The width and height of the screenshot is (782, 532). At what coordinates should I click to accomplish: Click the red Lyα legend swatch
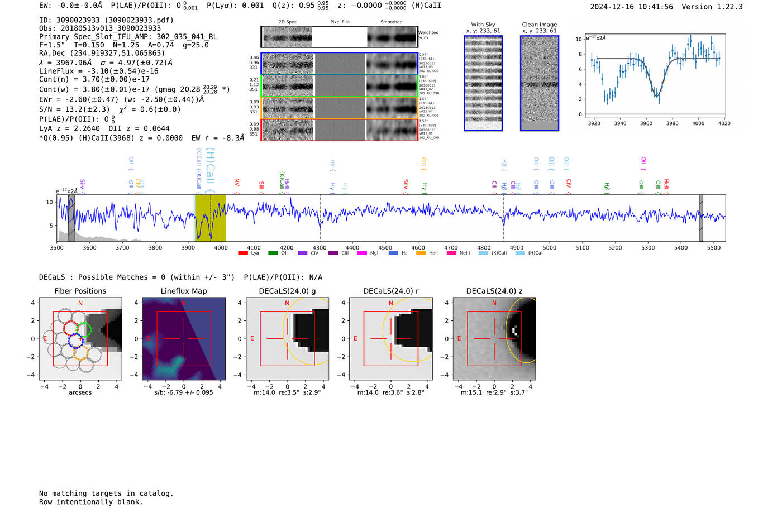click(x=242, y=253)
